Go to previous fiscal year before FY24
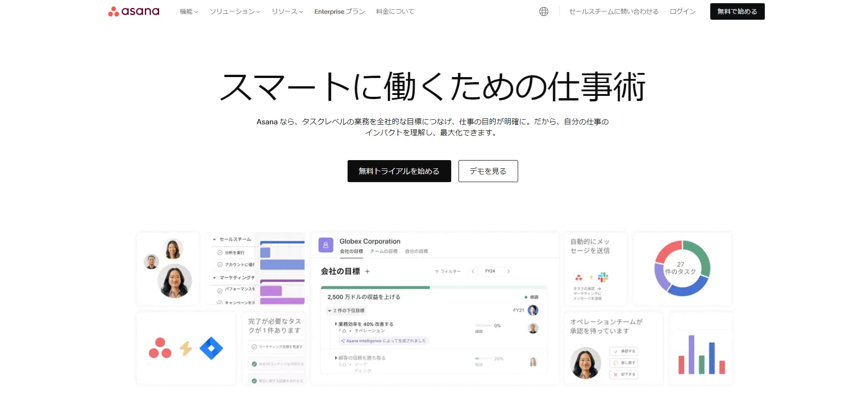This screenshot has width=868, height=406. coord(473,271)
